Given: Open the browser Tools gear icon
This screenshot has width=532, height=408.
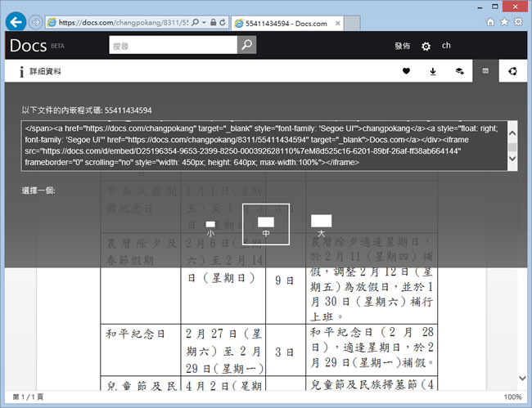Looking at the screenshot, I should click(518, 22).
